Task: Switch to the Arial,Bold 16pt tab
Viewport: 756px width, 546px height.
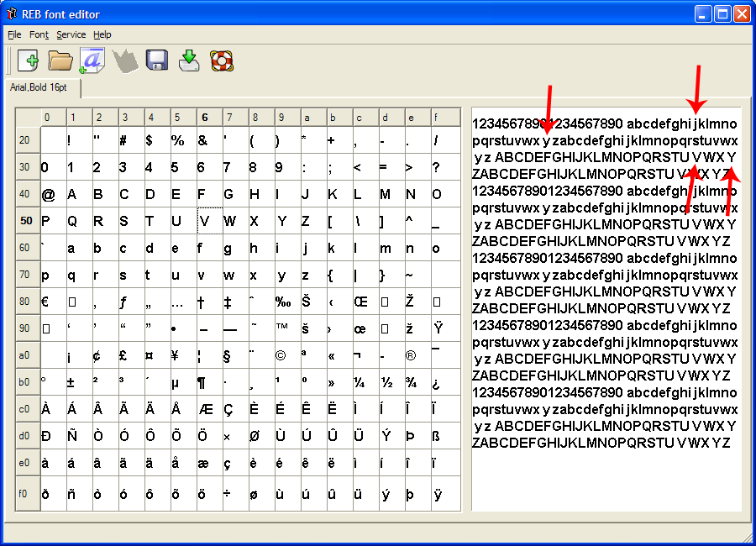Action: 39,87
